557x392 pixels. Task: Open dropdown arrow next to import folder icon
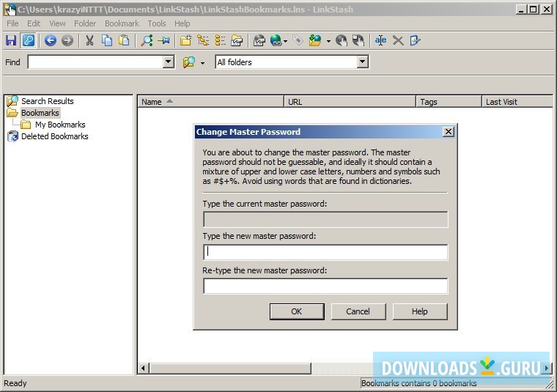[x=328, y=41]
